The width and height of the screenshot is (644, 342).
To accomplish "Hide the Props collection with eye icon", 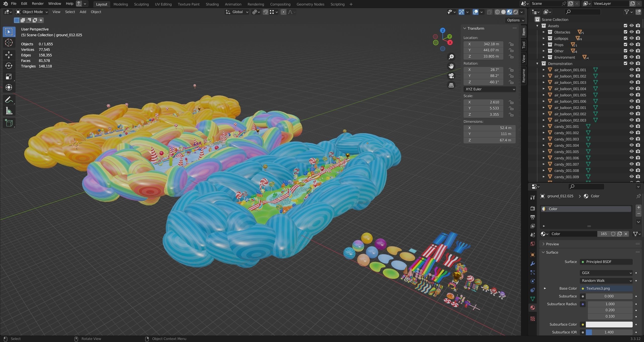I will 632,45.
